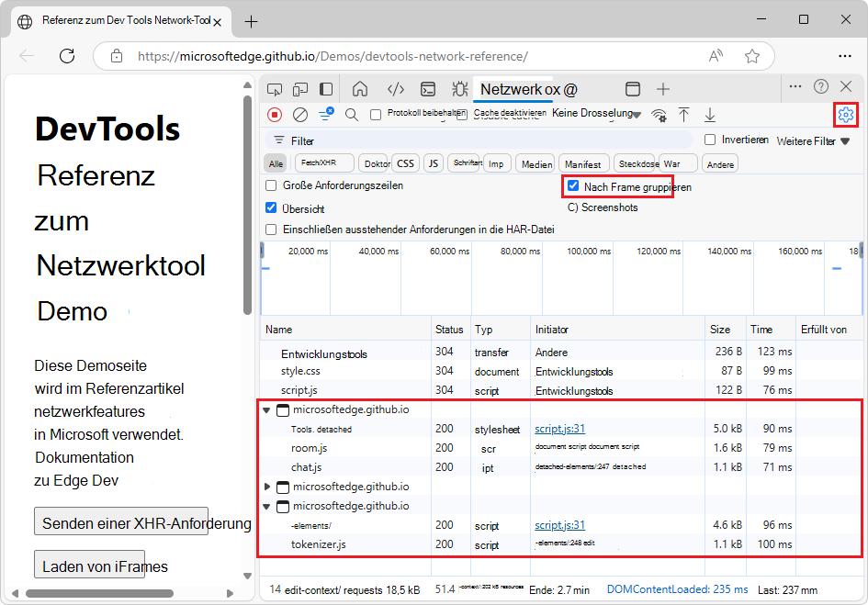Disable the Übersicht checkbox
Screen dimensions: 868x605
pyautogui.click(x=271, y=208)
